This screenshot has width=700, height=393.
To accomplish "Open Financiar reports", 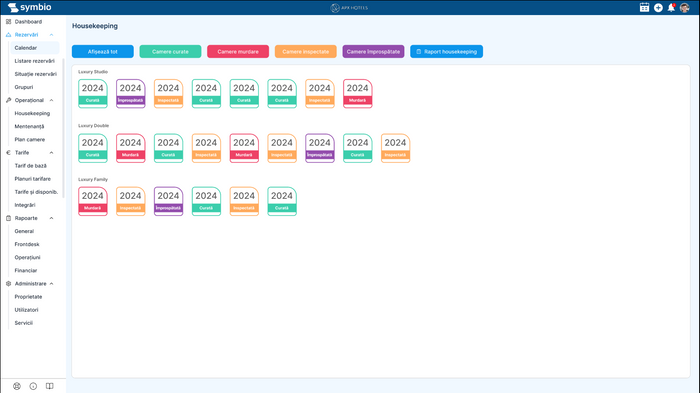I will point(26,271).
